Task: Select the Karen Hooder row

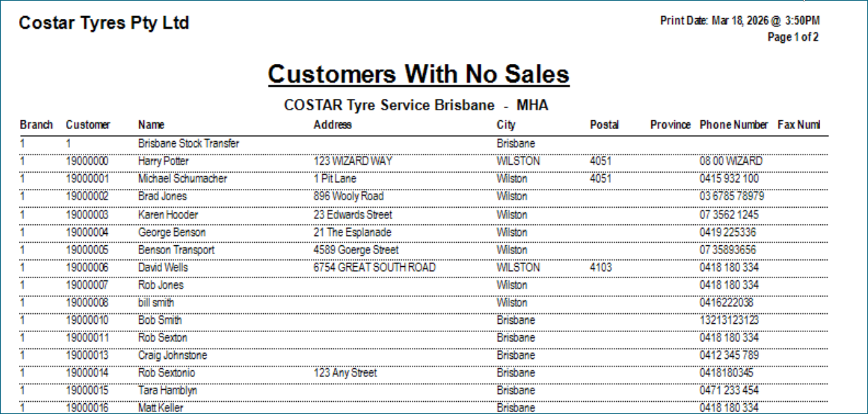Action: click(424, 215)
